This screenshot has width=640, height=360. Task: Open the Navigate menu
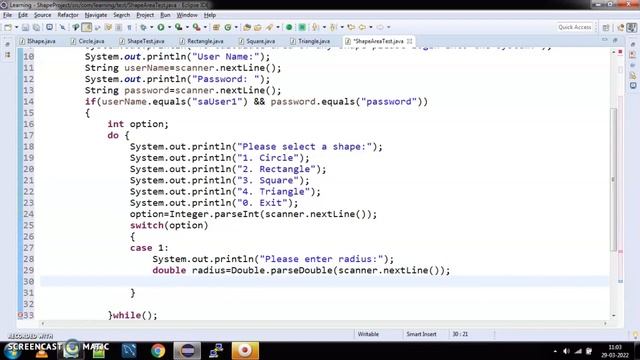point(96,15)
